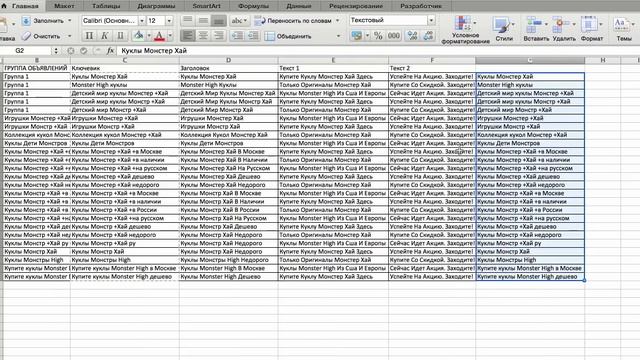Open the font name dropdown arrow
Screen dimensions: 640x360
pos(142,20)
